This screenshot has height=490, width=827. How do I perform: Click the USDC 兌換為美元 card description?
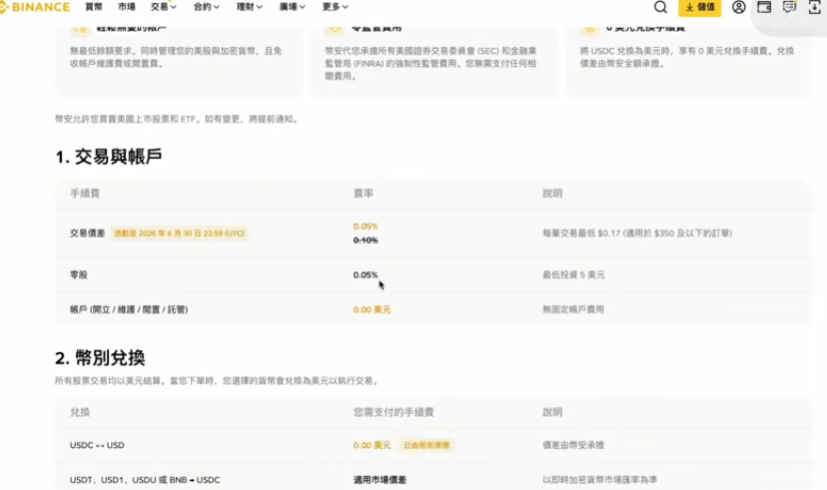tap(687, 57)
